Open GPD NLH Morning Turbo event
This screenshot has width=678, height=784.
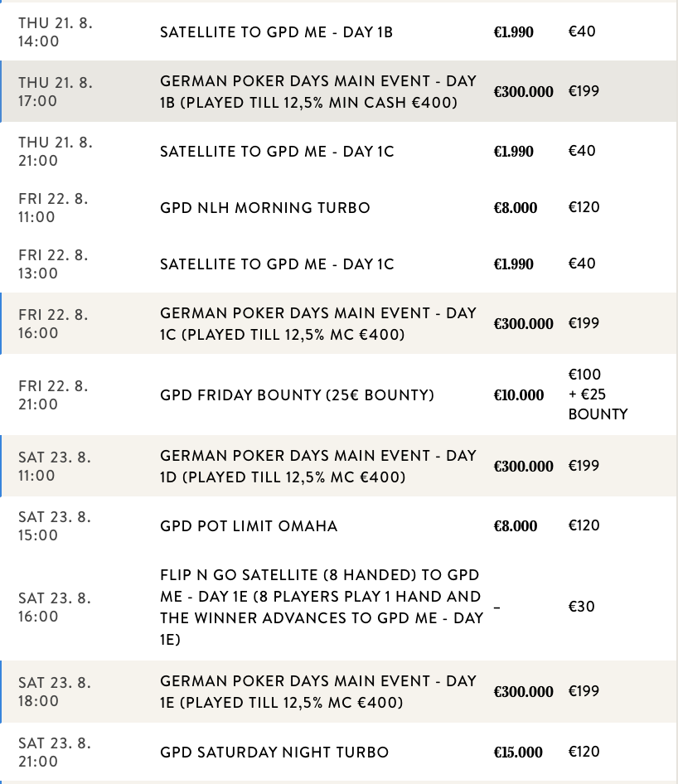pyautogui.click(x=265, y=208)
